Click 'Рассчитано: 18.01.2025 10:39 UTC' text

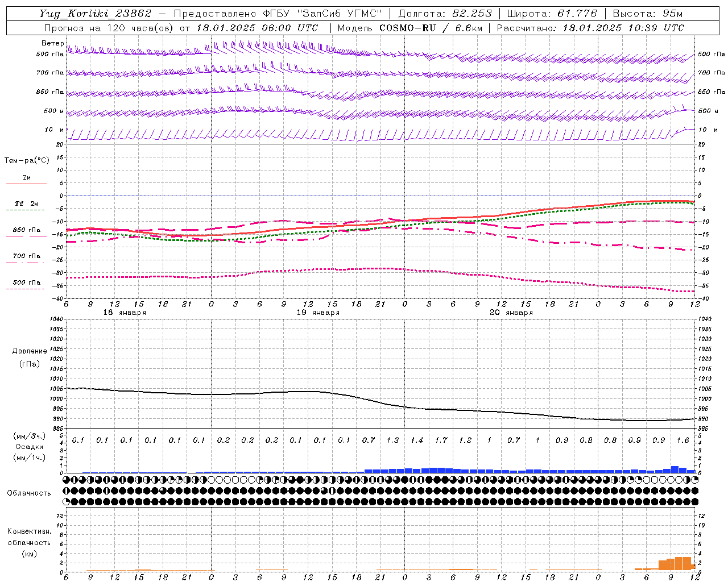(x=590, y=28)
